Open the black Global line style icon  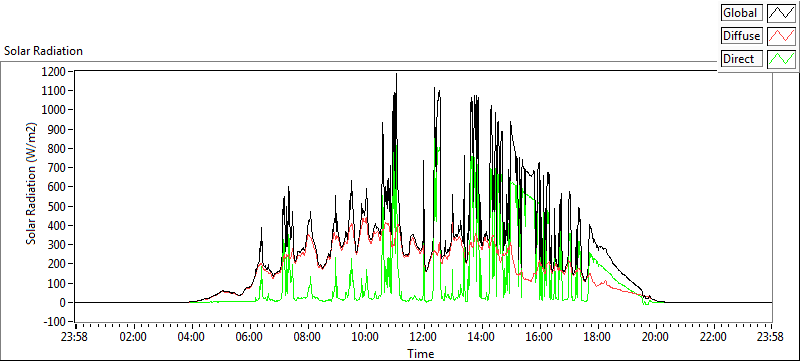tap(781, 13)
